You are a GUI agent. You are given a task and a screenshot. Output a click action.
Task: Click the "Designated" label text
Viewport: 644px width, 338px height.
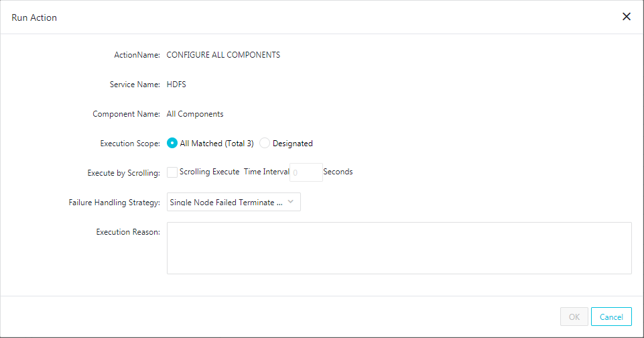pyautogui.click(x=292, y=144)
